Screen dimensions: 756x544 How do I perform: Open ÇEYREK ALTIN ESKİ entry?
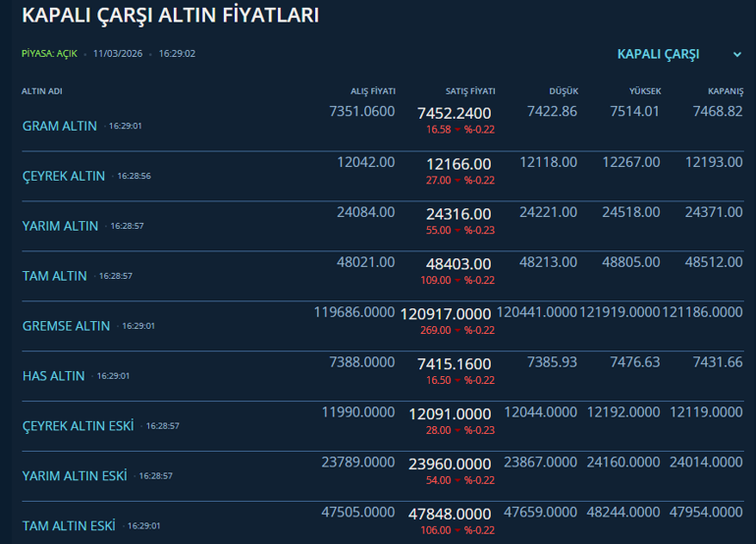[x=78, y=426]
